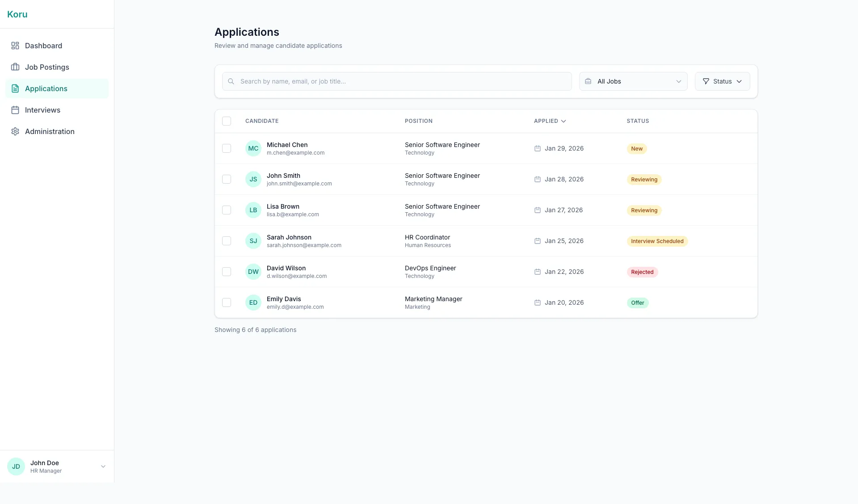Tick Sarah Johnson's checkbox

click(227, 241)
